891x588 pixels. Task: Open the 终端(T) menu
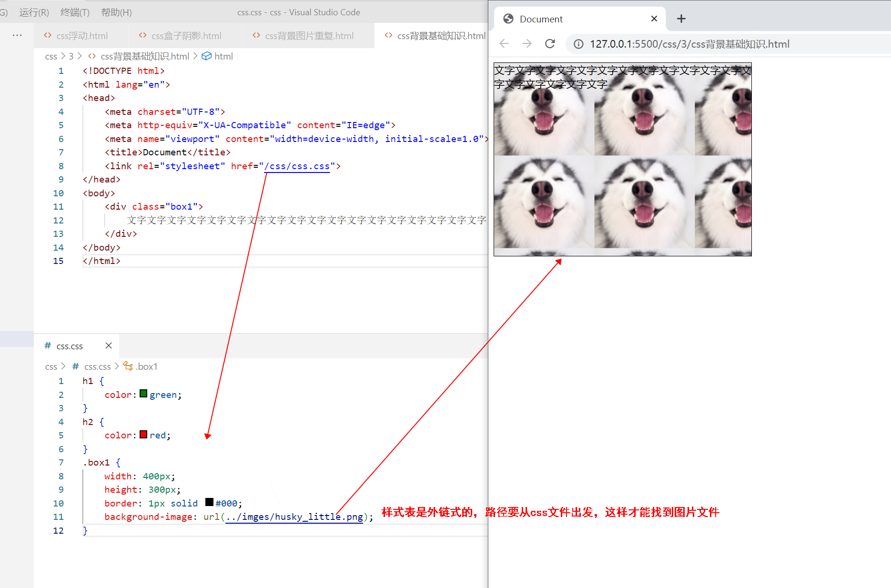point(75,12)
